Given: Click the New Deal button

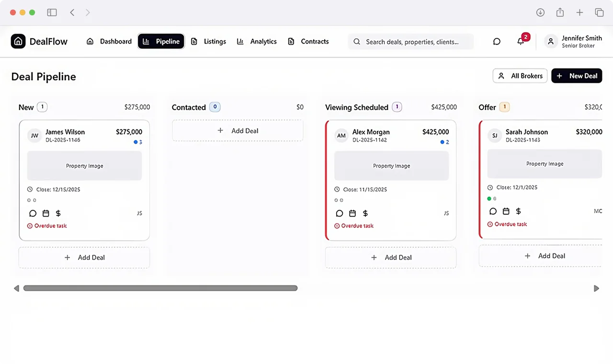Looking at the screenshot, I should pos(577,76).
